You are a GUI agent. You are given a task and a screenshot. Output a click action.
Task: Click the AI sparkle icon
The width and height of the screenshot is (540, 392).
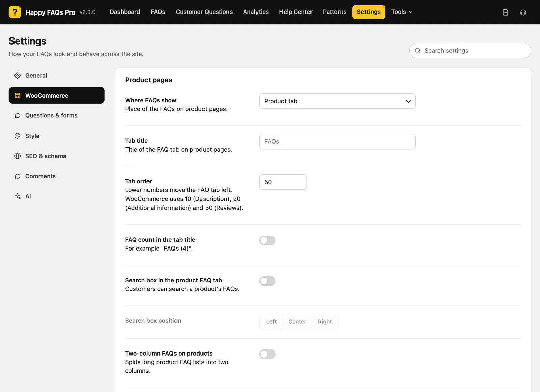[x=18, y=196]
